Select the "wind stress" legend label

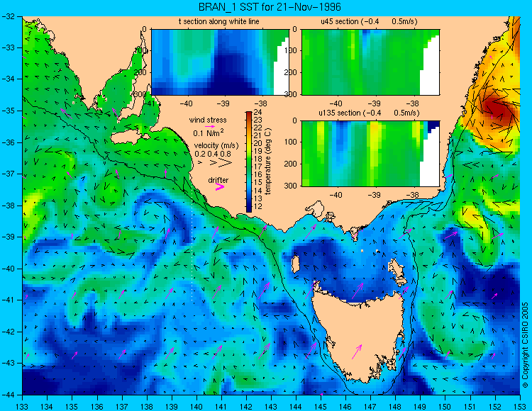point(208,120)
